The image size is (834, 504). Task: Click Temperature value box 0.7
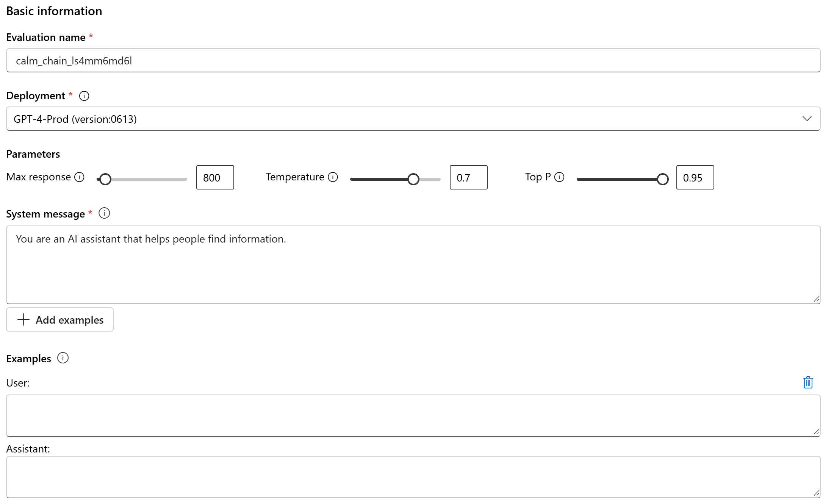(468, 177)
